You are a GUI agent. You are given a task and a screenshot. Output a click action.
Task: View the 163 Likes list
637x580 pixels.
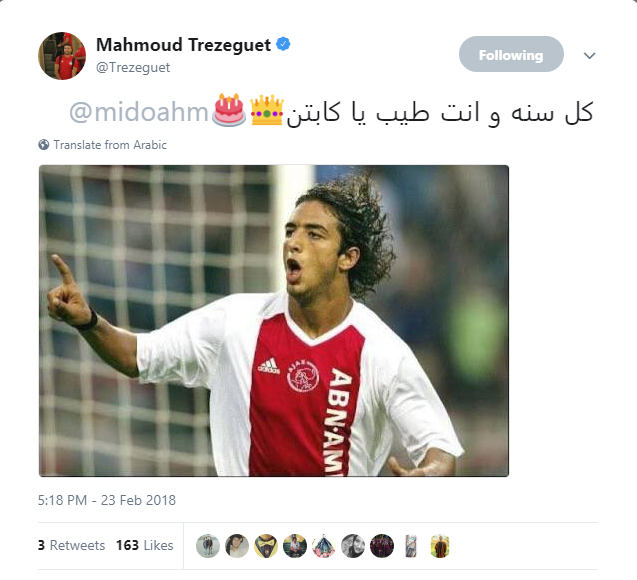coord(145,545)
